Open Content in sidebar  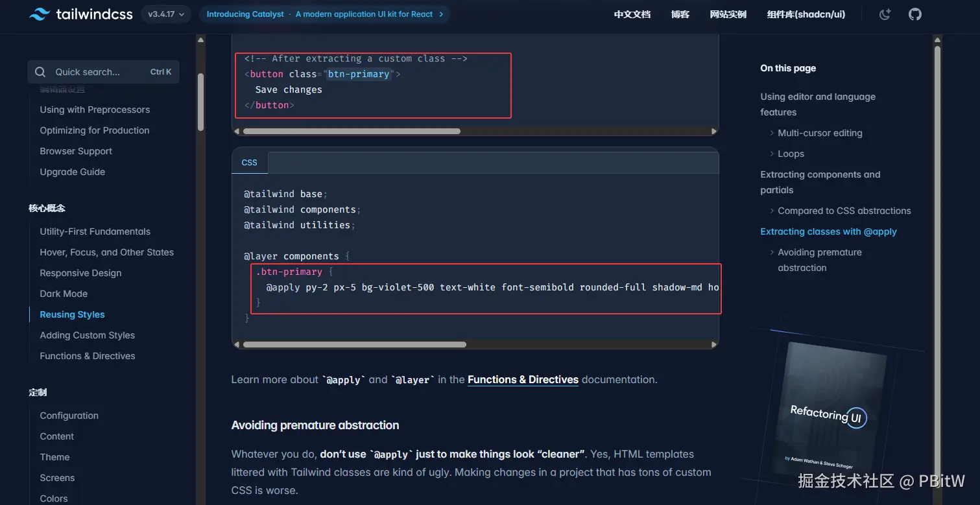coord(57,436)
